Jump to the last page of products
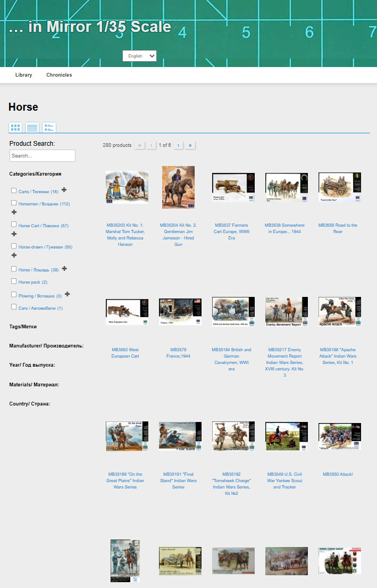 tap(190, 145)
